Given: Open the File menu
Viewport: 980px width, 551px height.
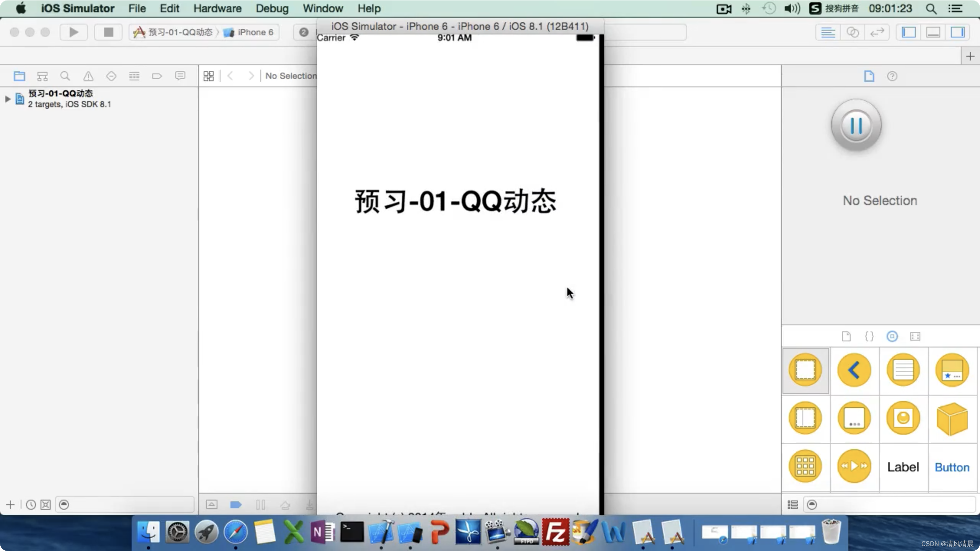Looking at the screenshot, I should point(137,8).
